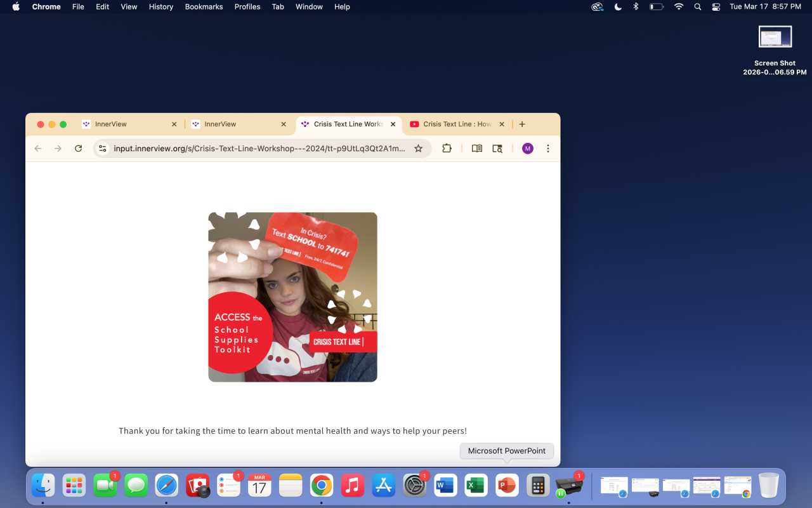
Task: Open Bluetooth status in the menu bar
Action: (x=636, y=7)
